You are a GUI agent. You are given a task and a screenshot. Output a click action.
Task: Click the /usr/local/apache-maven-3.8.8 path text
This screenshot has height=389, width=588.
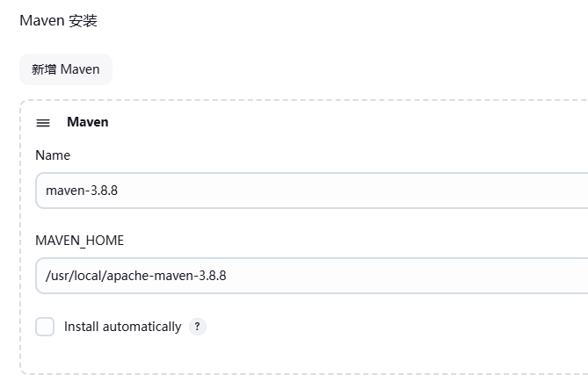136,276
